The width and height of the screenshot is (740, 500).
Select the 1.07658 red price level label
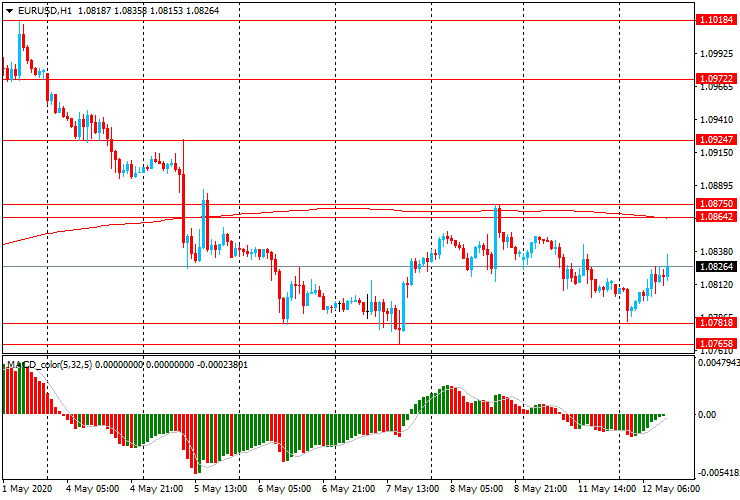pyautogui.click(x=716, y=343)
